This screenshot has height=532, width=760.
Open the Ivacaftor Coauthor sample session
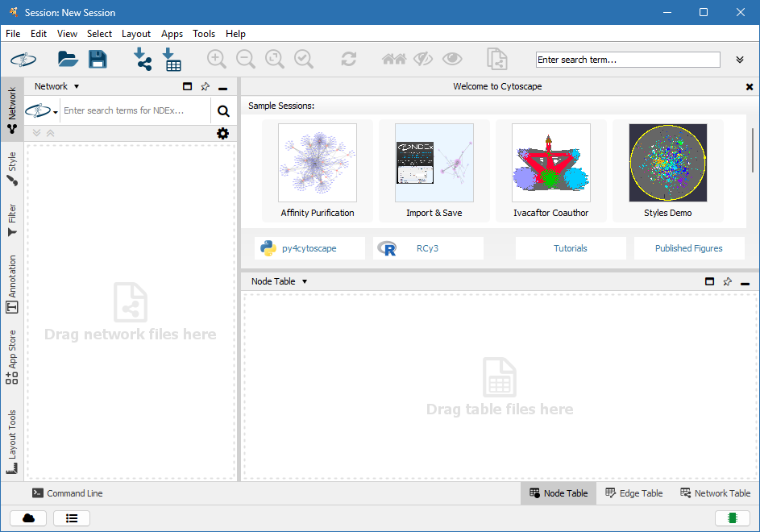pos(551,171)
